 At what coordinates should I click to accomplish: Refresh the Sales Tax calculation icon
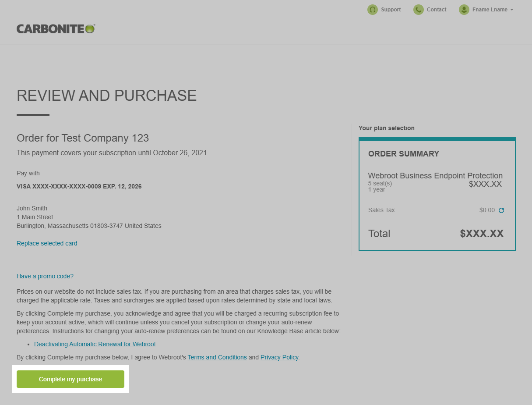(501, 210)
